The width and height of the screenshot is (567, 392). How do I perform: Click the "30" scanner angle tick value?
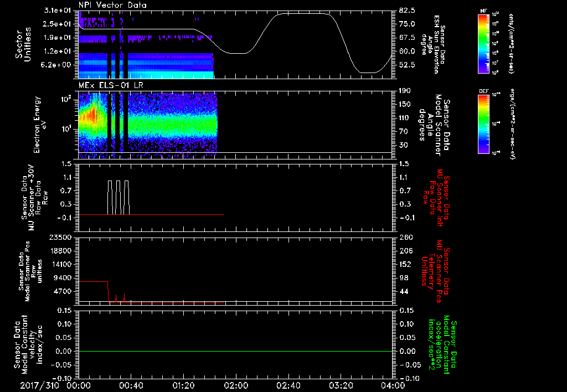click(x=403, y=145)
